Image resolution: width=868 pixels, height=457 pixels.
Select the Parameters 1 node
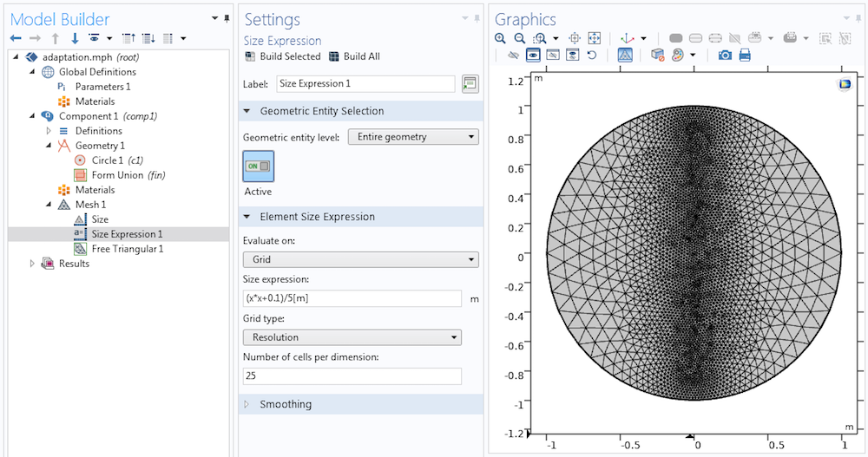[x=94, y=87]
